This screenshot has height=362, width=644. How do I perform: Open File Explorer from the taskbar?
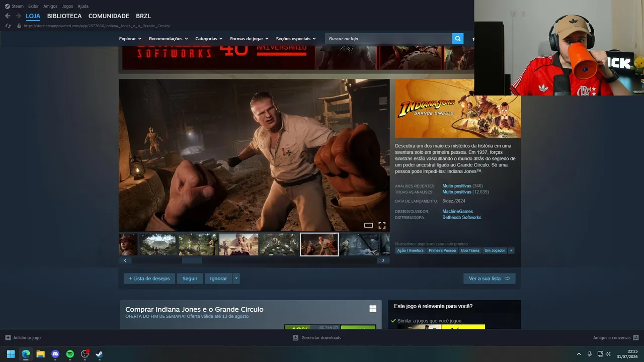[40, 354]
